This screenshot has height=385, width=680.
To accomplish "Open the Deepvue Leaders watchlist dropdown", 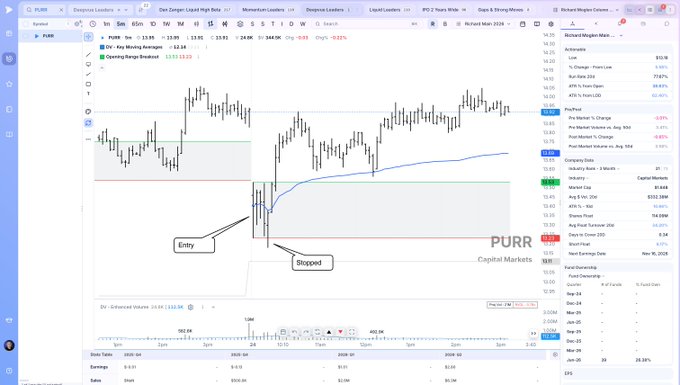I will (x=126, y=10).
